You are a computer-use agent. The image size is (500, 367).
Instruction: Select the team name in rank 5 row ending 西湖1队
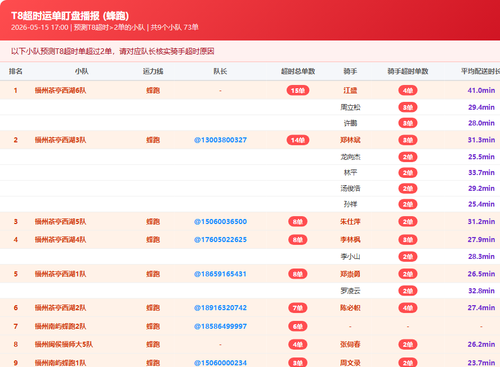pos(60,274)
